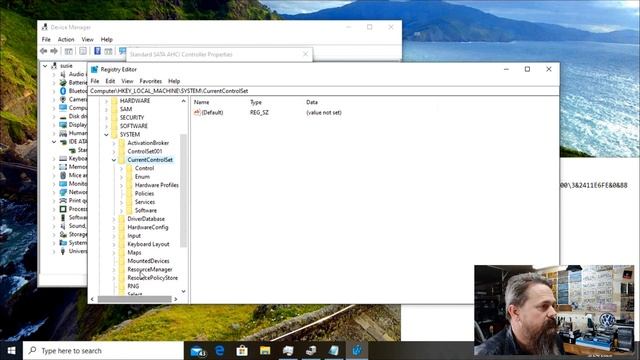Click the Batteries category icon in Device Manager
640x360 pixels.
pyautogui.click(x=63, y=82)
